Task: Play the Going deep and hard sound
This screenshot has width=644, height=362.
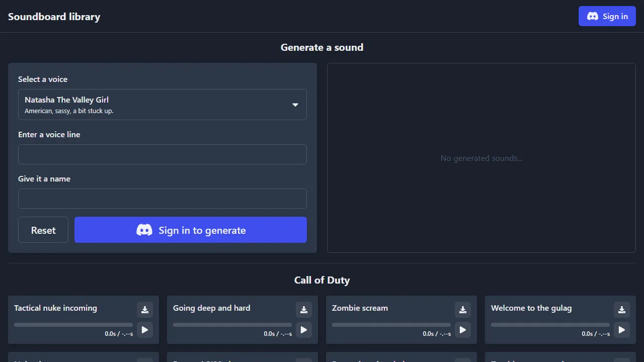Action: click(303, 330)
